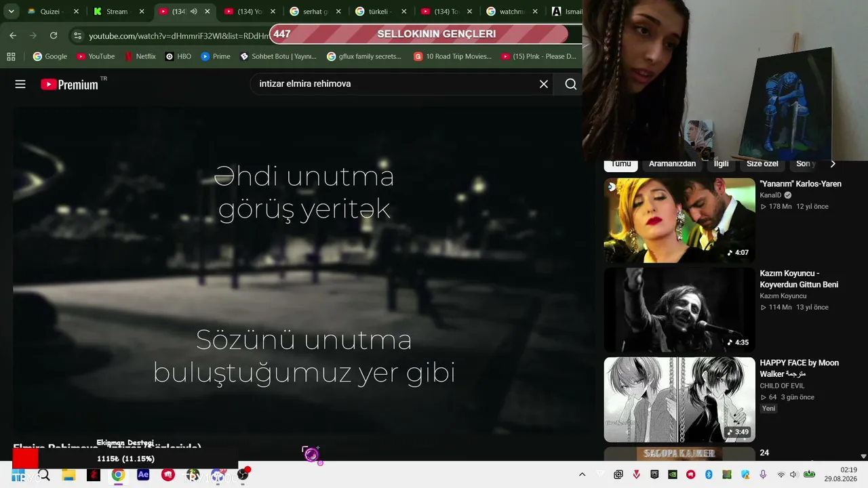
Task: Open HAPPY FACE by Moon Walker title
Action: click(x=799, y=368)
